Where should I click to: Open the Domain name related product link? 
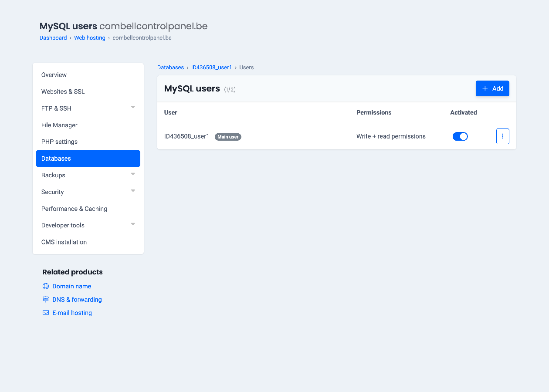[x=71, y=286]
